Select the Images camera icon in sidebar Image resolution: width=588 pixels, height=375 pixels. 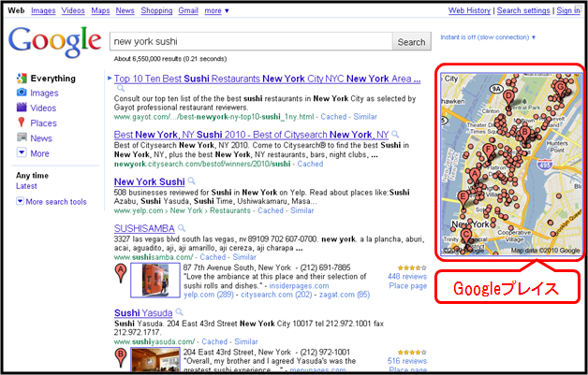(x=22, y=93)
